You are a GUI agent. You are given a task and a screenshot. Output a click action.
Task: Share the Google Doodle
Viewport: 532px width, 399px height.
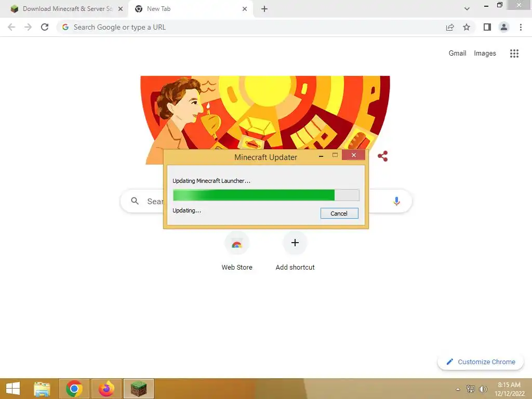click(383, 156)
